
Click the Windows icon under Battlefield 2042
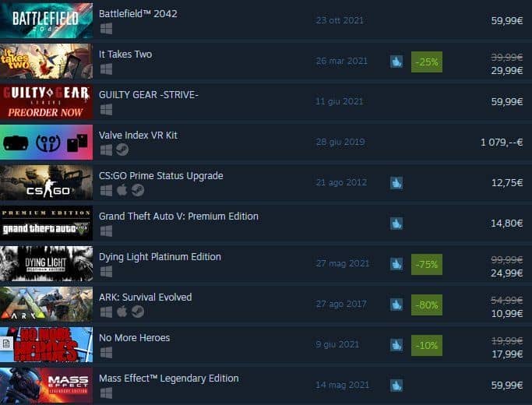click(x=106, y=29)
